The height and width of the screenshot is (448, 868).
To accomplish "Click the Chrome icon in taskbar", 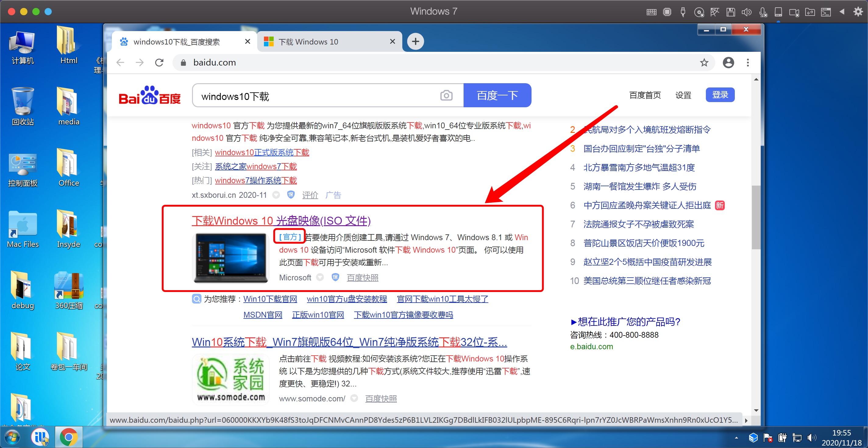I will pyautogui.click(x=68, y=437).
